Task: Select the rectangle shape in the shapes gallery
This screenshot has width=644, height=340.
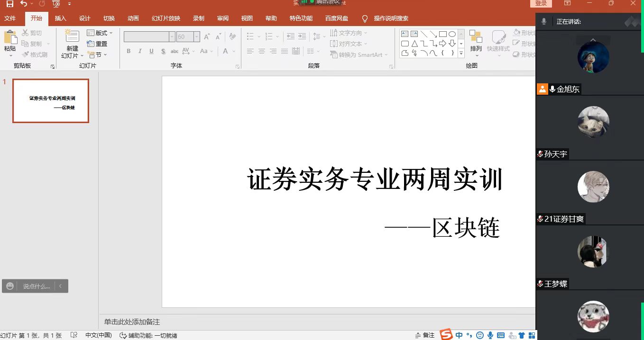Action: [x=442, y=34]
